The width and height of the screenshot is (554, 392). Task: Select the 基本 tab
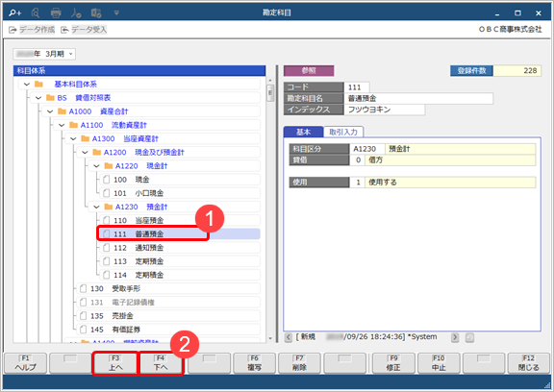coord(303,132)
